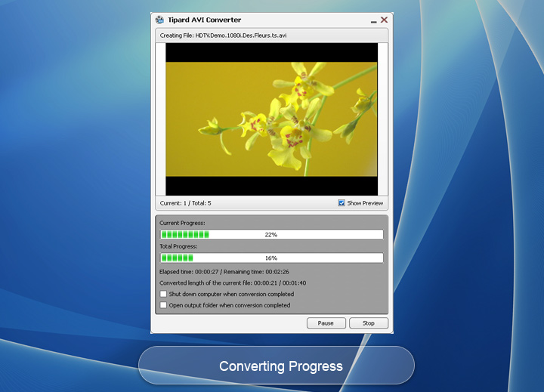
Task: Click the 'Converting Progress' caption banner
Action: tap(277, 366)
